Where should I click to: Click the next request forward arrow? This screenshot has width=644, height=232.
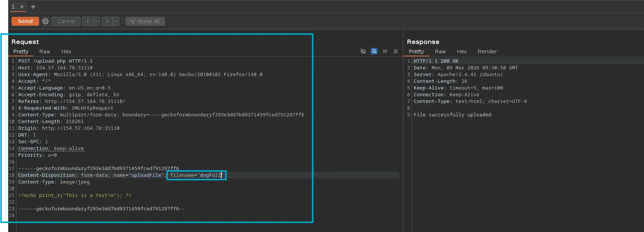coord(107,21)
